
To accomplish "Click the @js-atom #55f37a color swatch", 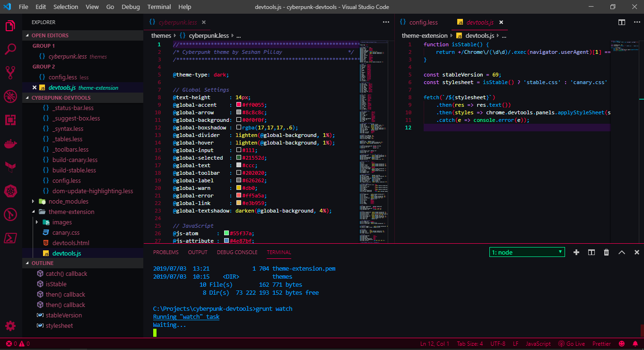I will click(x=226, y=233).
